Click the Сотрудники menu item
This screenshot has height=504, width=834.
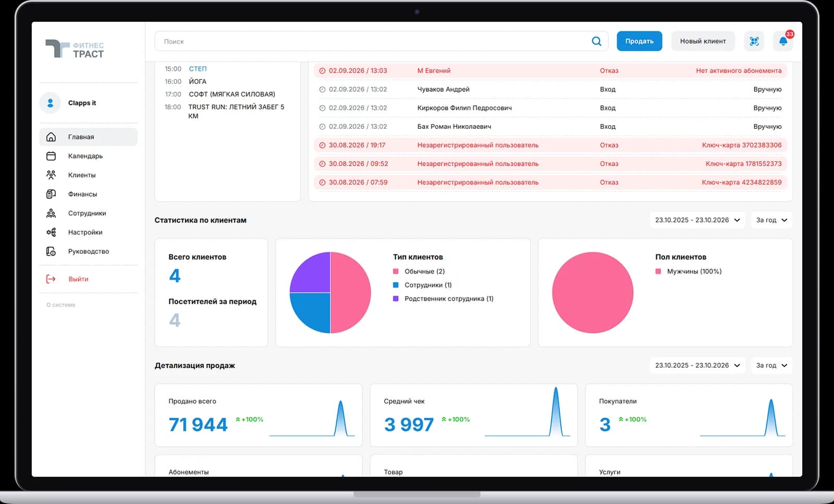pyautogui.click(x=89, y=213)
